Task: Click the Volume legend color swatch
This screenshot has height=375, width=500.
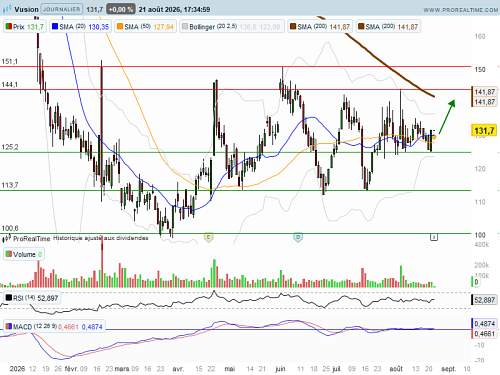Action: point(9,254)
